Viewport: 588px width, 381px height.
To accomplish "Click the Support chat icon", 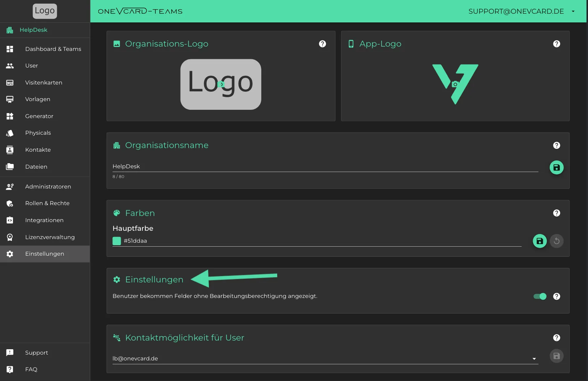I will click(x=10, y=352).
